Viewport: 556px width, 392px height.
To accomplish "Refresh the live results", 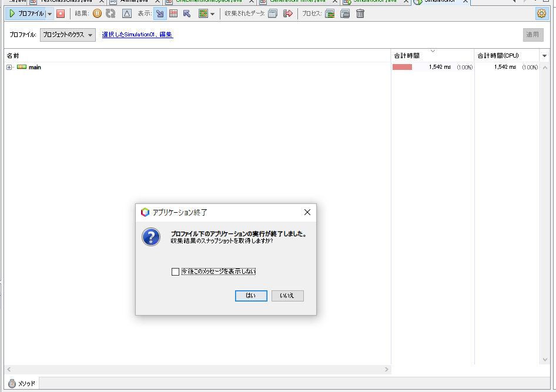I will (110, 14).
